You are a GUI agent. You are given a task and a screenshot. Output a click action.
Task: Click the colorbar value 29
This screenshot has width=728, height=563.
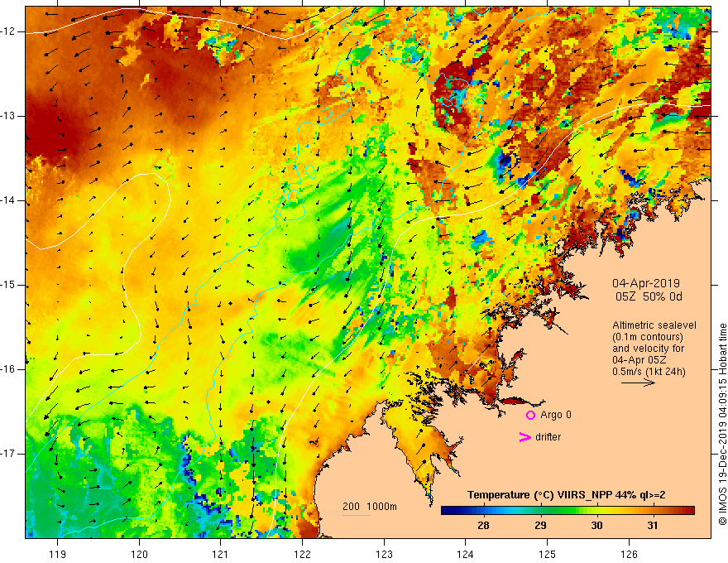coord(540,526)
